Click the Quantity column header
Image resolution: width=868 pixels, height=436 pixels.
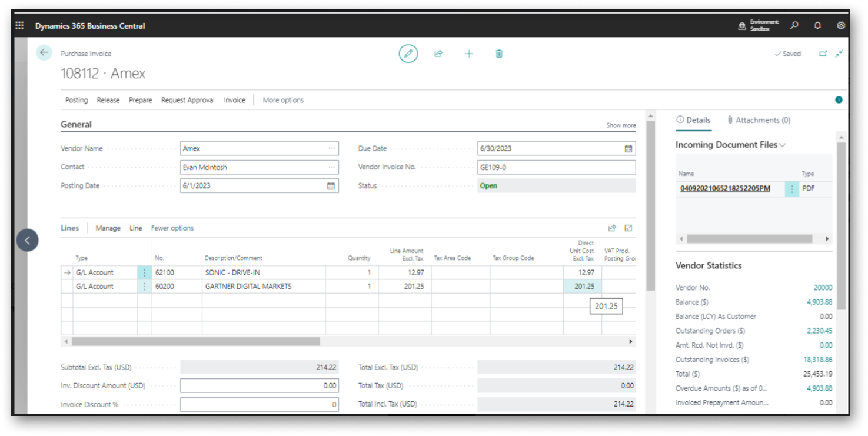tap(359, 258)
